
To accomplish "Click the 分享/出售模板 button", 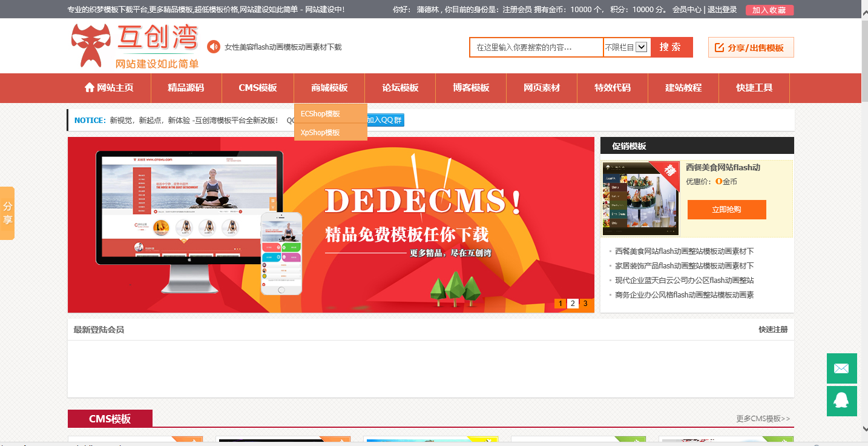I will coord(751,47).
